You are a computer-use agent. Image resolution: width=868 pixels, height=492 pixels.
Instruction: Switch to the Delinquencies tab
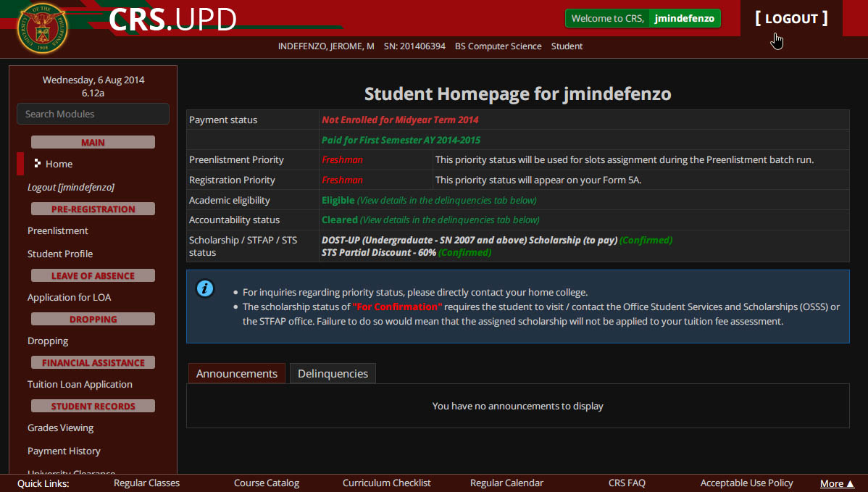click(333, 374)
